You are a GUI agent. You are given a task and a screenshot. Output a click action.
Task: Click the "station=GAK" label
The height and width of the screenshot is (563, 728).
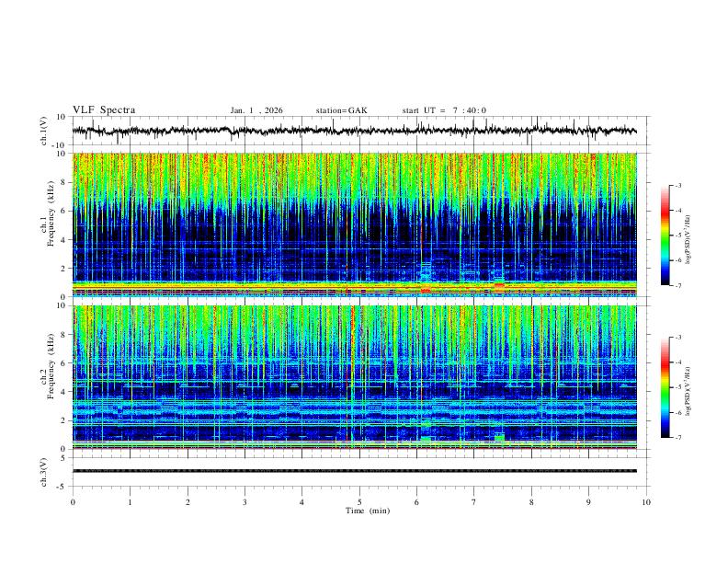[341, 110]
